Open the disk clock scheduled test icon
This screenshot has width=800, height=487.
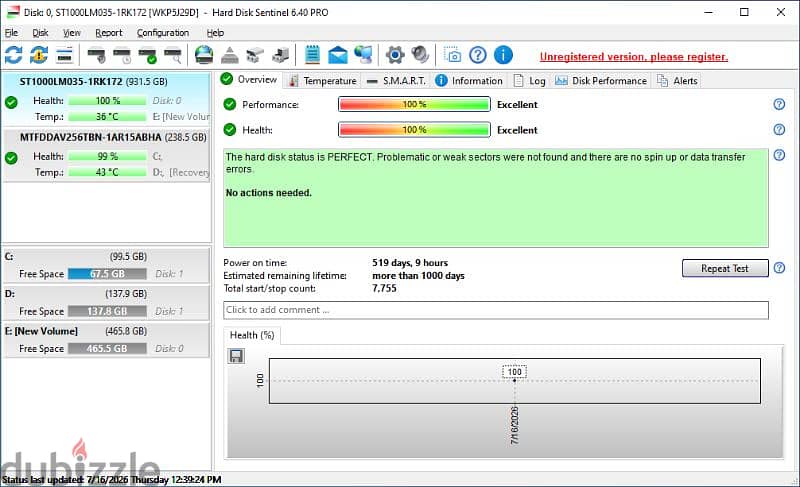(x=122, y=55)
